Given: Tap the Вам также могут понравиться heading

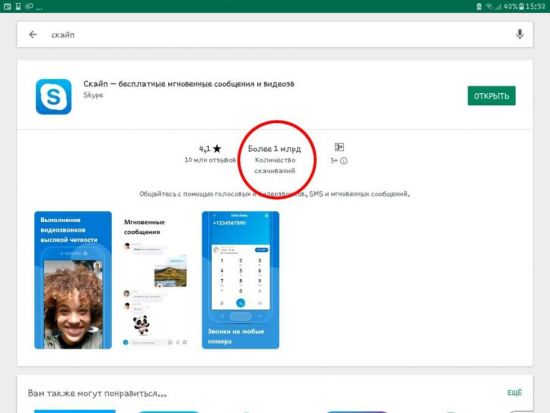Looking at the screenshot, I should click(x=97, y=393).
